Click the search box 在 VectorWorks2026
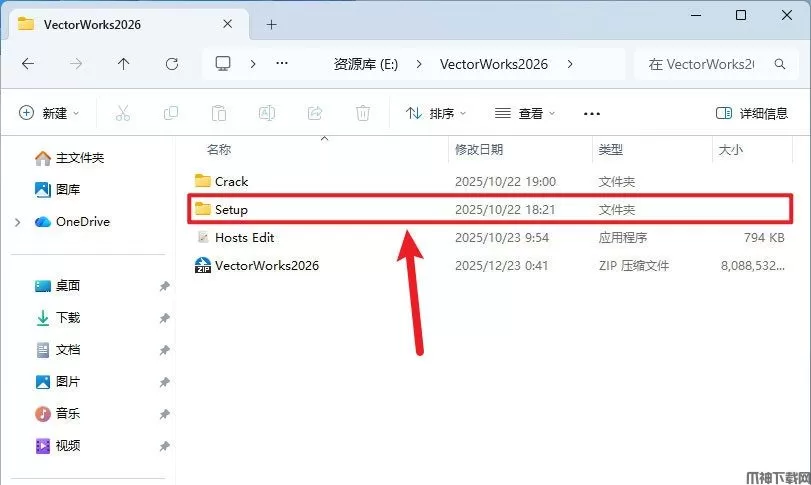The image size is (811, 485). tap(715, 64)
